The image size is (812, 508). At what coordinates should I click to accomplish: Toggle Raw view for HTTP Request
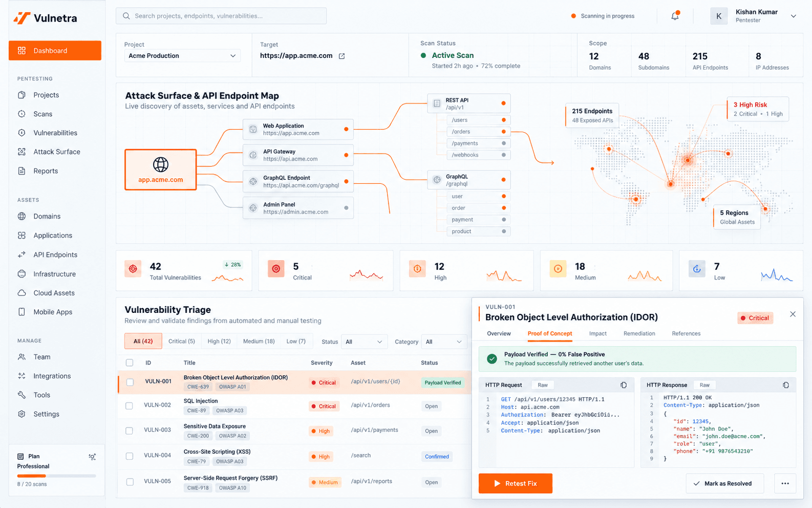[x=543, y=385]
